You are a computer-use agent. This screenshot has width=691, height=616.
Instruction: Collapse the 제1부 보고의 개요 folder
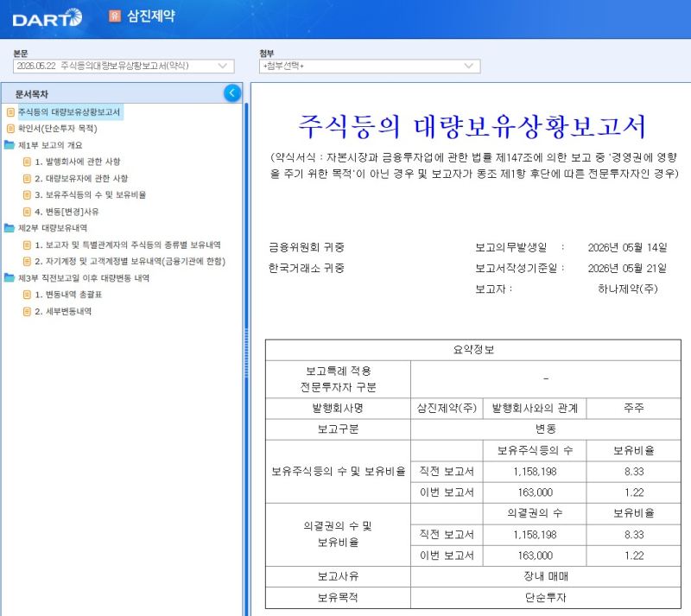50,145
